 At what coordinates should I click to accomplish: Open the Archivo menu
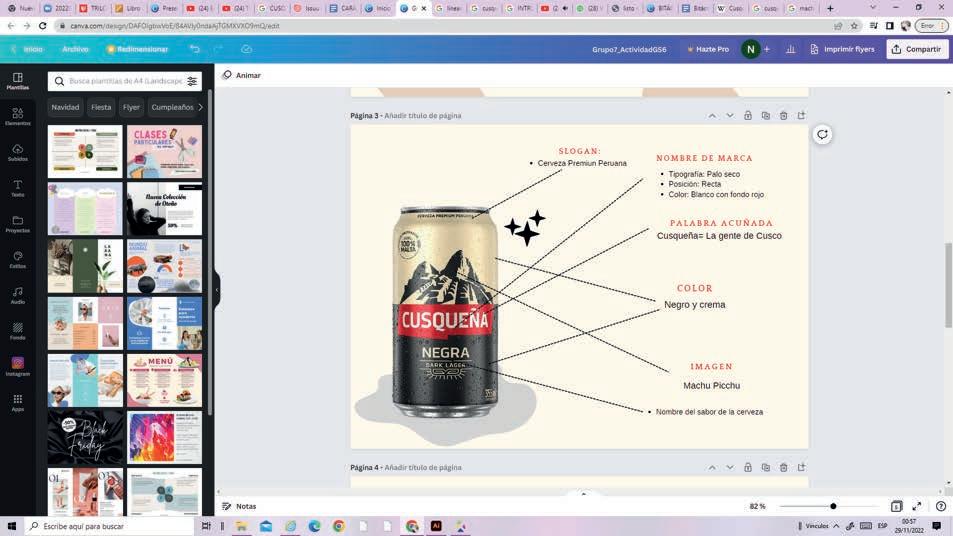[75, 49]
